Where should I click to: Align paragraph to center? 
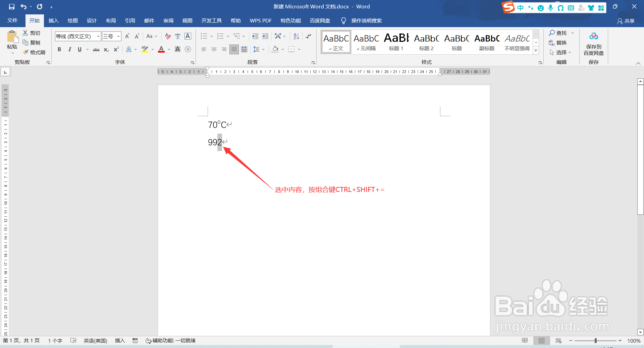(x=214, y=49)
